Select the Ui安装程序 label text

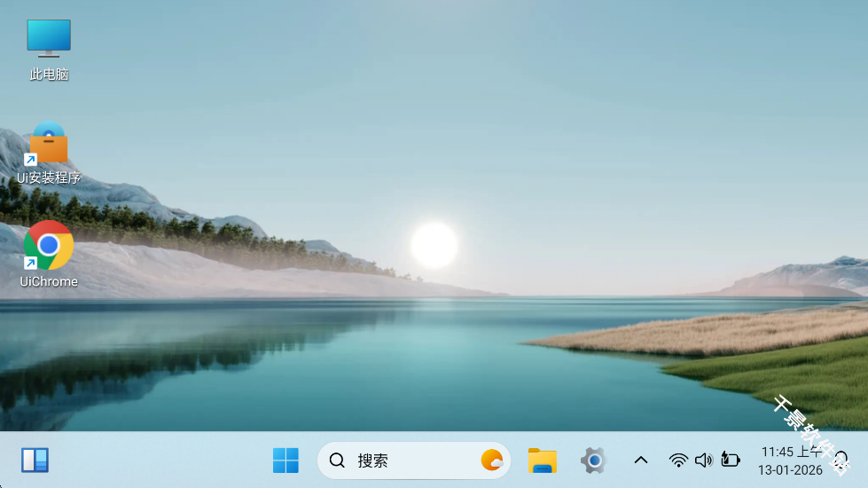click(49, 177)
